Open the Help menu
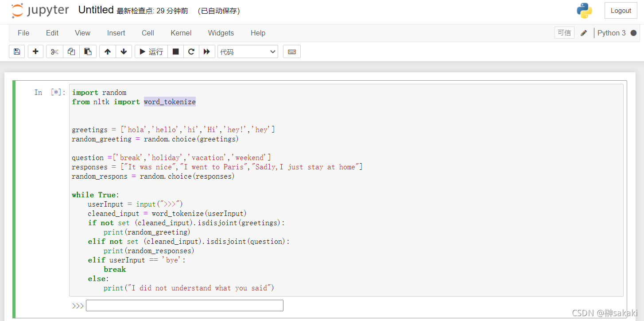The image size is (644, 321). pyautogui.click(x=258, y=33)
